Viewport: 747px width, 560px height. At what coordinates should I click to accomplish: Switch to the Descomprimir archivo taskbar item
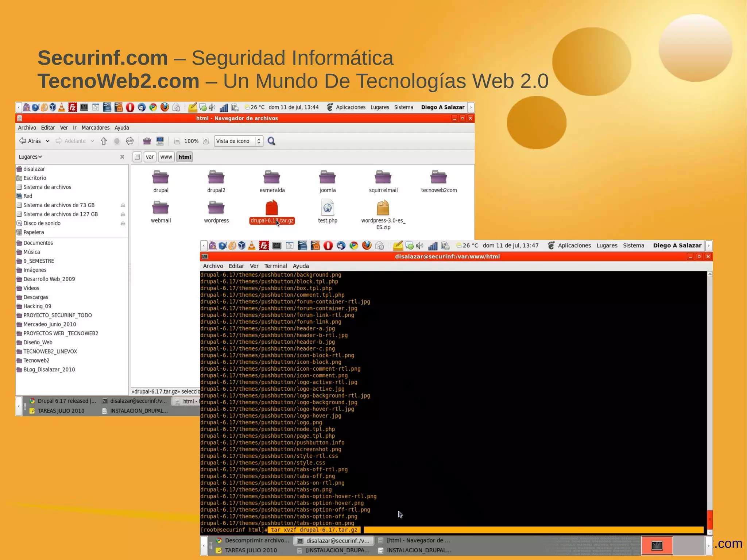point(252,540)
